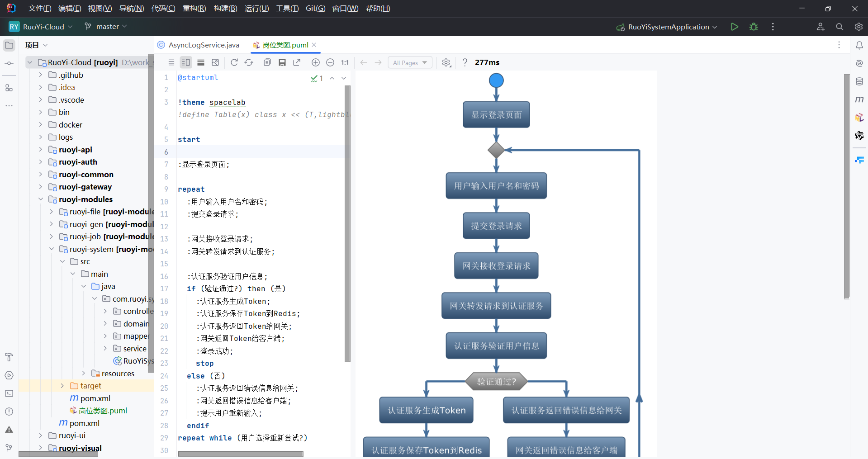
Task: Run the RuoYiSystemApplication configuration
Action: (x=734, y=27)
